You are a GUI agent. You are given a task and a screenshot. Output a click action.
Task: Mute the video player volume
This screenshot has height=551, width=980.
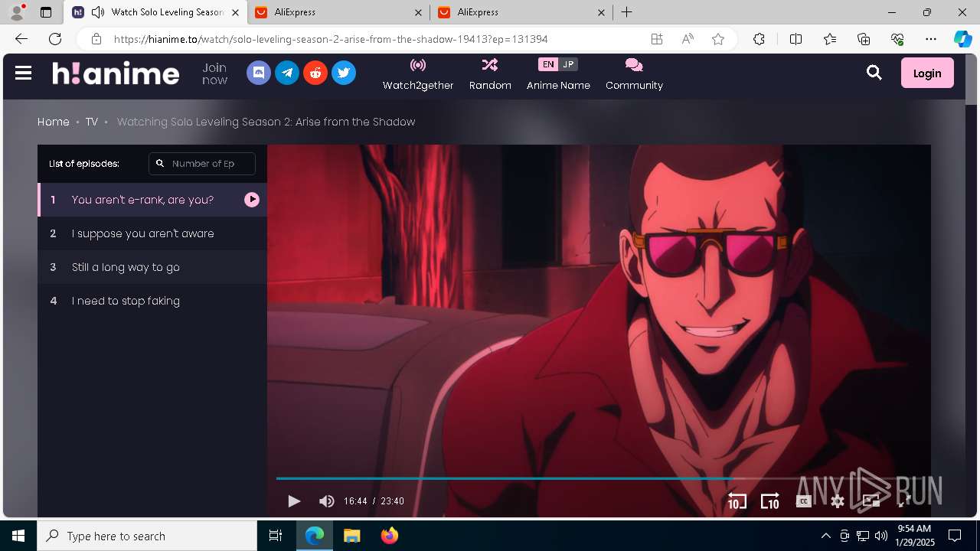coord(327,501)
